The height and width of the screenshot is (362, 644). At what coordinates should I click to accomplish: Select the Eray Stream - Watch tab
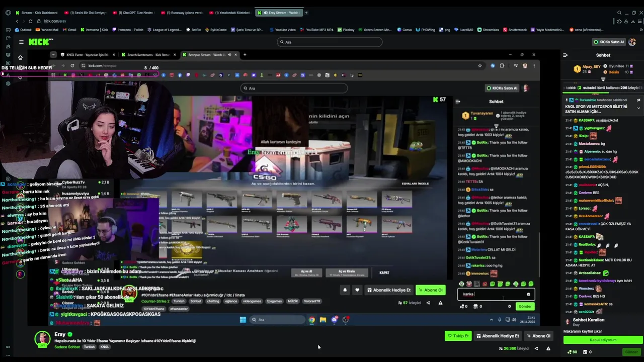click(x=279, y=13)
